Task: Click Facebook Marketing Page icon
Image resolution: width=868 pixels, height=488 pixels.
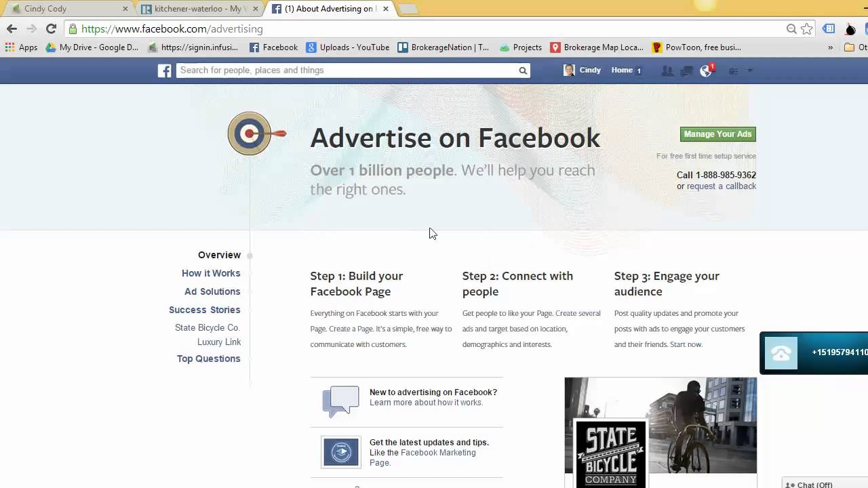Action: click(x=341, y=452)
